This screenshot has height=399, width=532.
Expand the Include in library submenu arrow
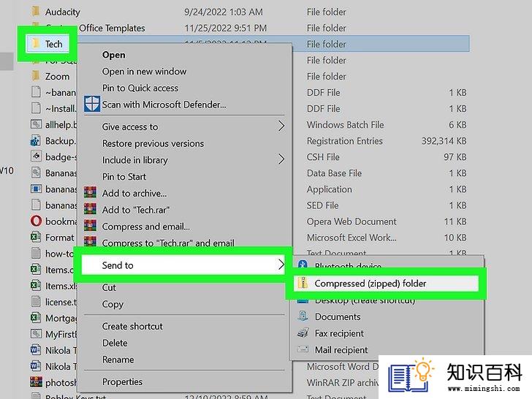pos(281,159)
